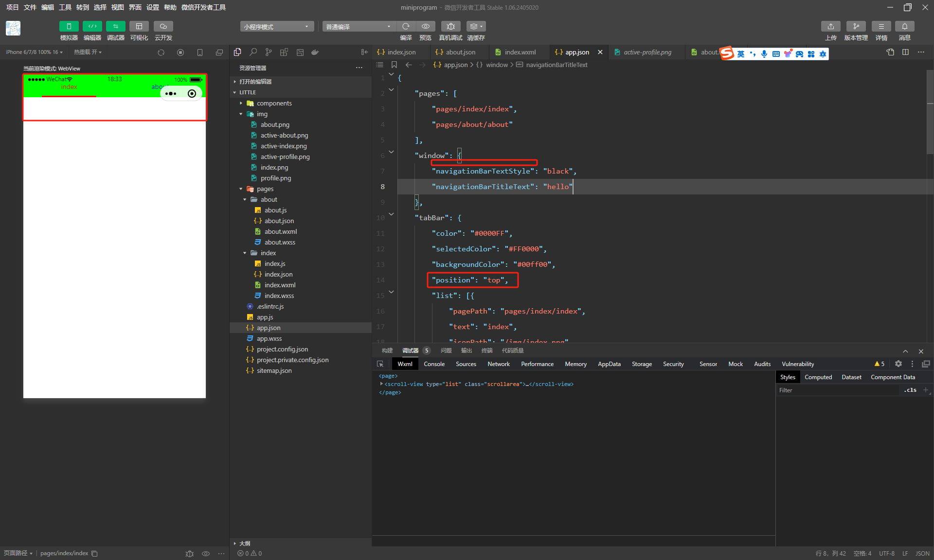Collapse the LITTLE project root
The width and height of the screenshot is (934, 560).
coord(301,92)
